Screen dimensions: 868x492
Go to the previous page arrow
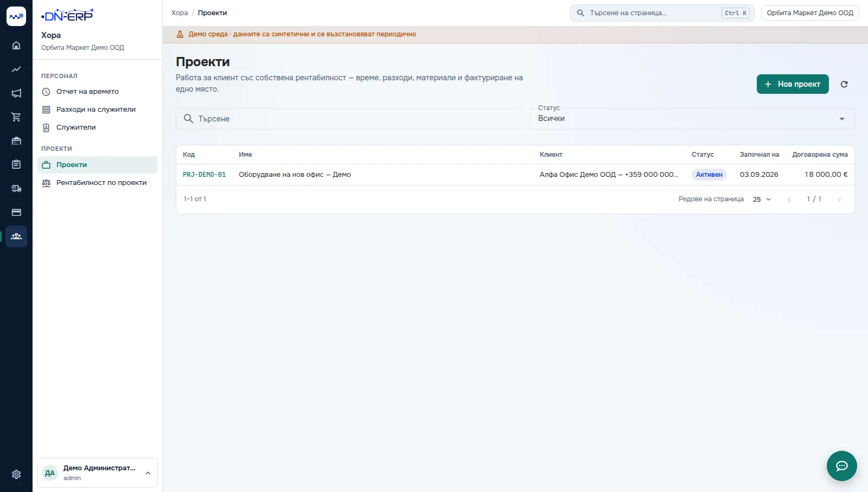pyautogui.click(x=789, y=200)
